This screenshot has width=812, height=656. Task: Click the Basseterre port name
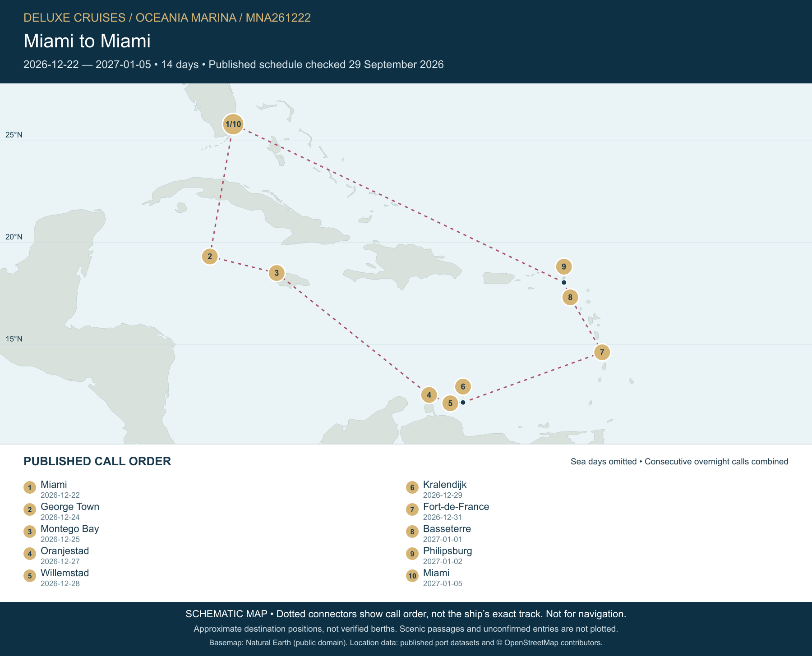click(x=447, y=528)
